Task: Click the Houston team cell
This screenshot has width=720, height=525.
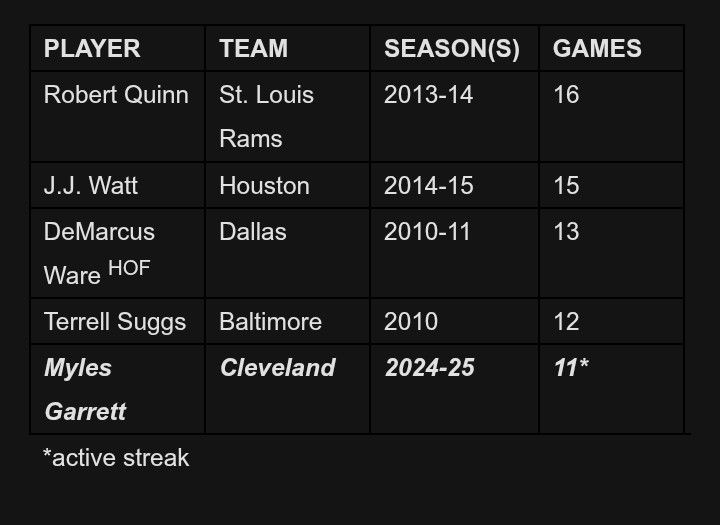Action: click(x=287, y=186)
